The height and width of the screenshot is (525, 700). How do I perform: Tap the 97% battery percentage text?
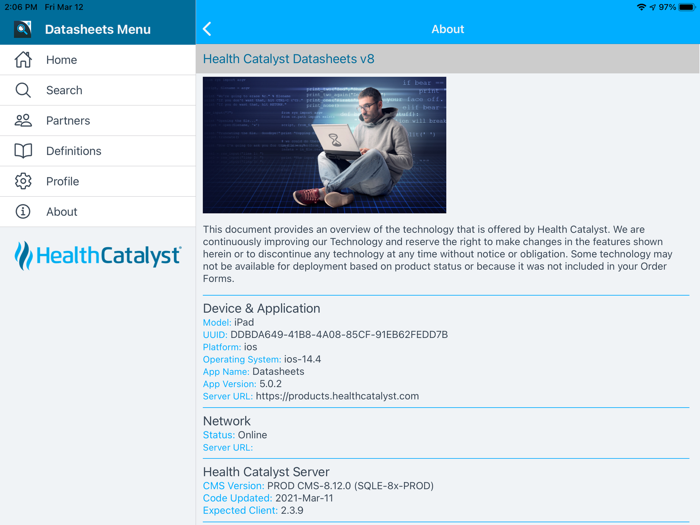(667, 7)
